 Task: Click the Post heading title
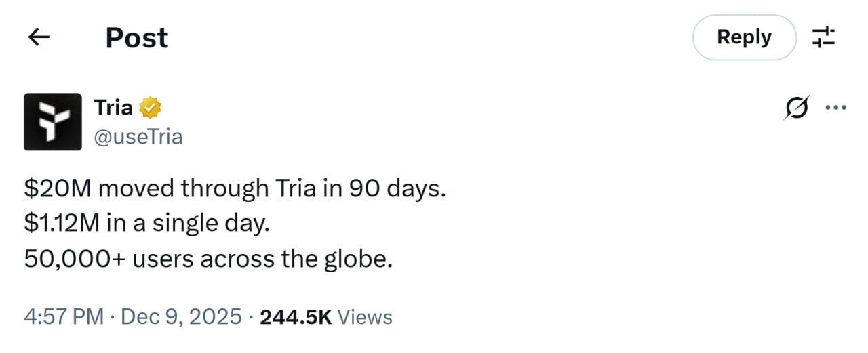pos(137,38)
